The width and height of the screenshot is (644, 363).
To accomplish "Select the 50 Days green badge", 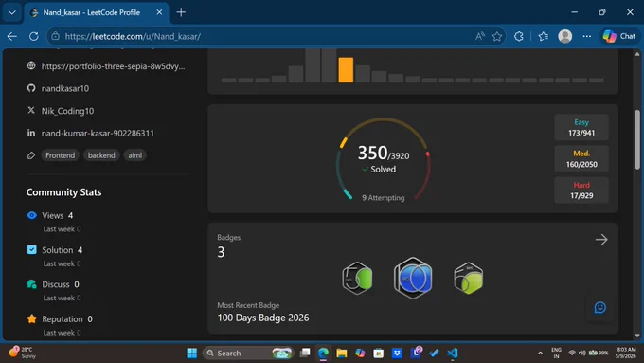I will click(357, 279).
